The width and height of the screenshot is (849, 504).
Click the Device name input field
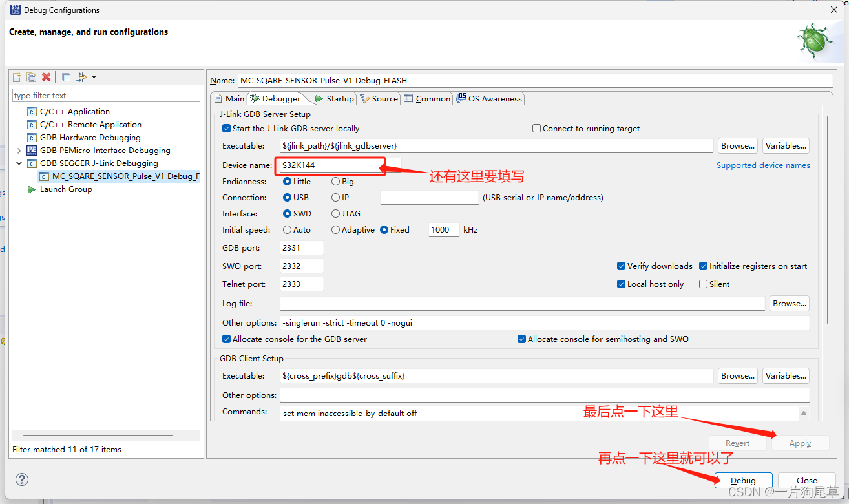[x=339, y=165]
